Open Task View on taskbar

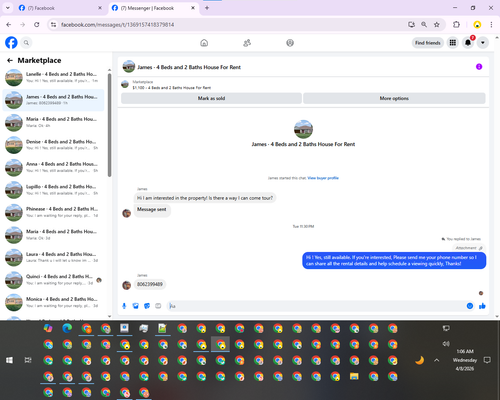click(x=28, y=360)
